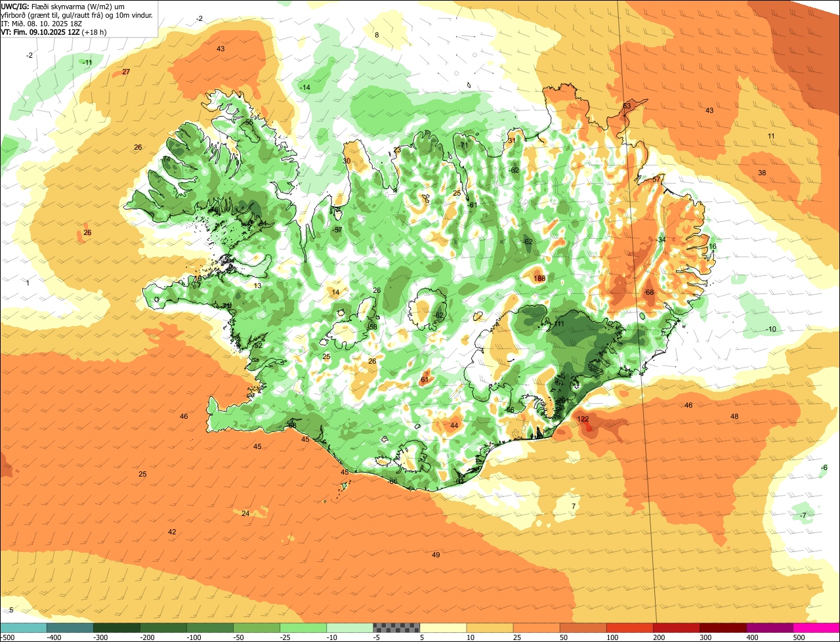The image size is (840, 642).
Task: Click the pale yellow 5 to 10 swatch
Action: [442, 627]
